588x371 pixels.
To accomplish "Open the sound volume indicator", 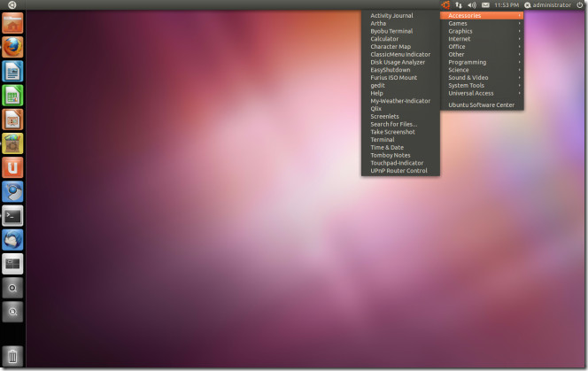I will coord(472,5).
